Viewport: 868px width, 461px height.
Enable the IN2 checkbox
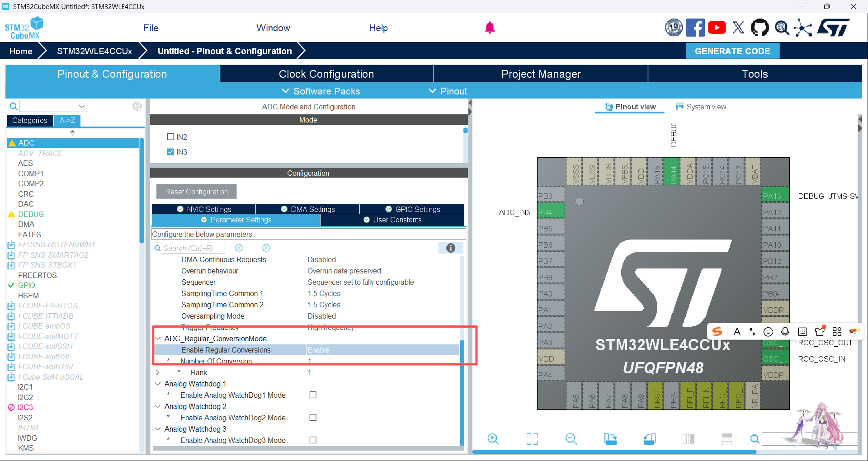170,136
